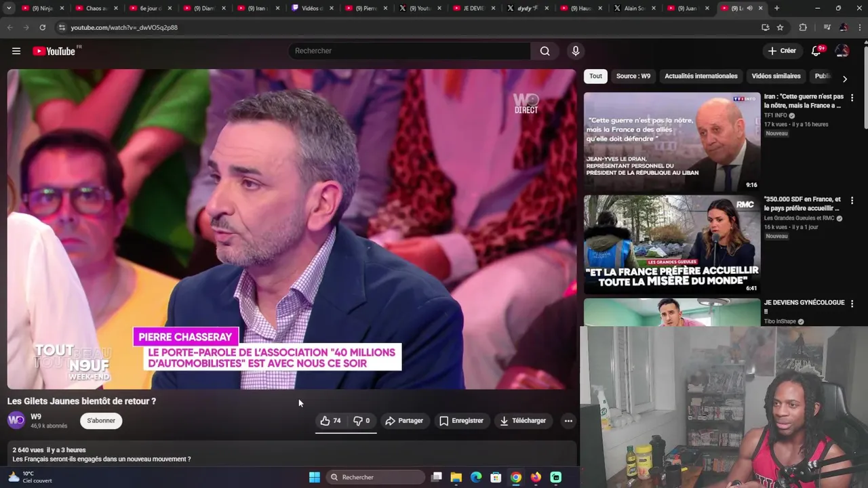Image resolution: width=868 pixels, height=488 pixels.
Task: Select Actualités internationales filter chip
Action: coord(701,76)
